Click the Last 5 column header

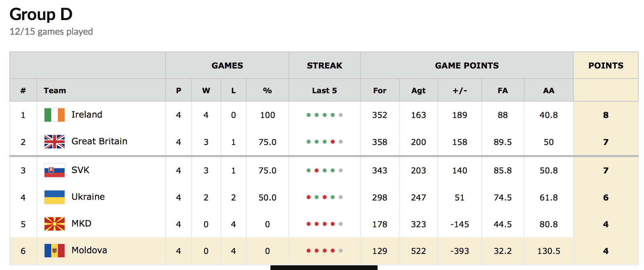point(324,90)
